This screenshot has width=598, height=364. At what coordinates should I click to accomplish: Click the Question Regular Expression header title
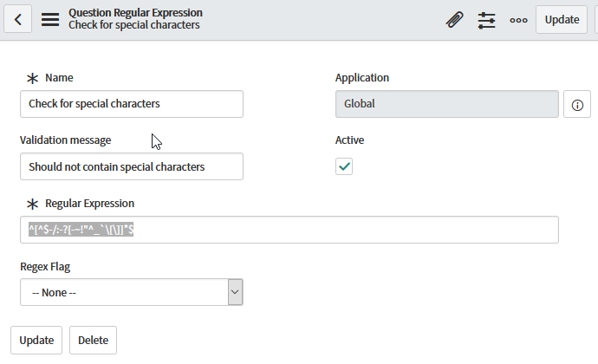pyautogui.click(x=135, y=13)
